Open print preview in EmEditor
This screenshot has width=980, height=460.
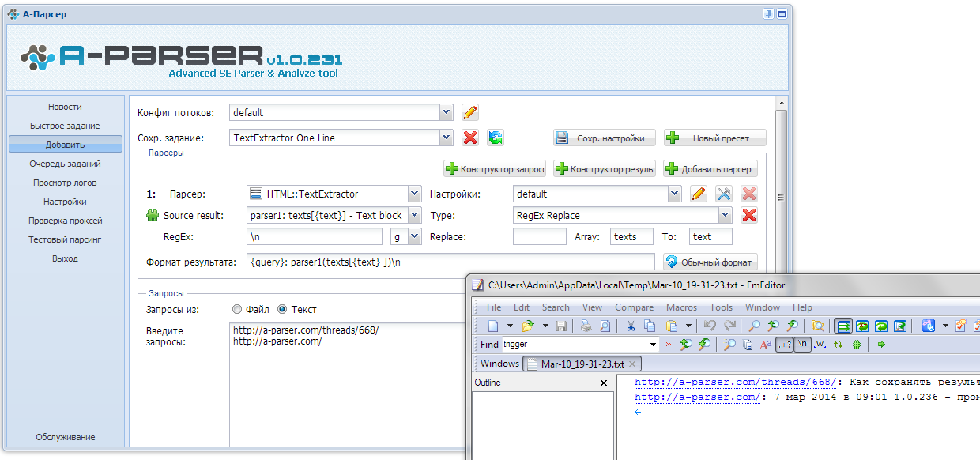tap(605, 326)
